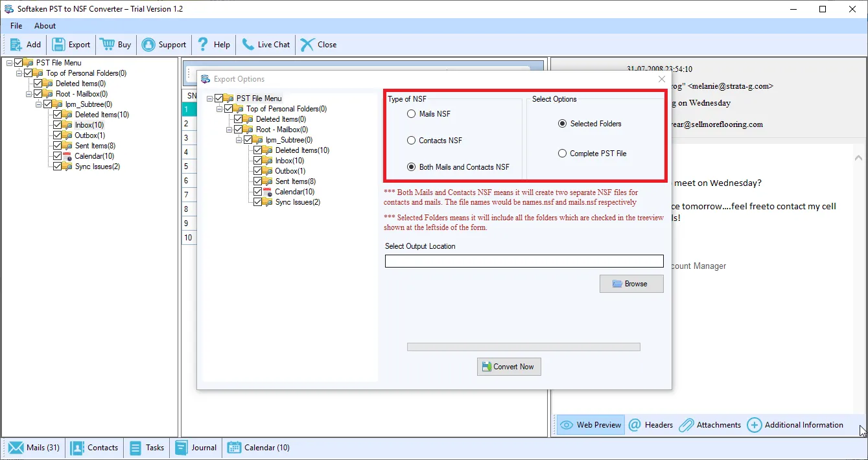Viewport: 868px width, 460px height.
Task: Select Deleted Items(0) in dialog tree
Action: click(281, 119)
